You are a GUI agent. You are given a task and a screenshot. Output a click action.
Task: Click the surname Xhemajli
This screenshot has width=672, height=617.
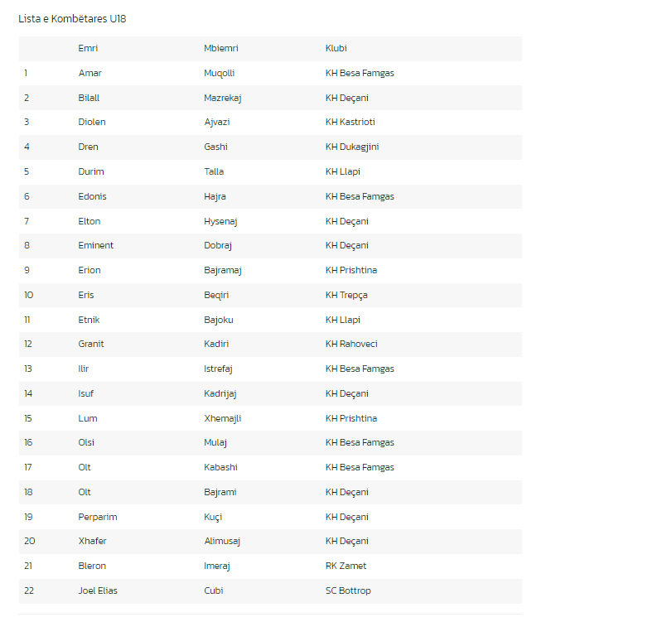click(222, 418)
